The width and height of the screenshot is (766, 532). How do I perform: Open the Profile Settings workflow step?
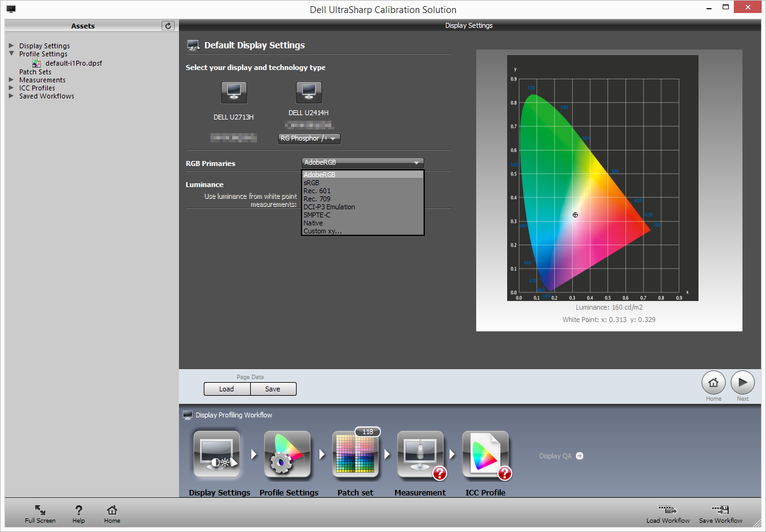287,455
